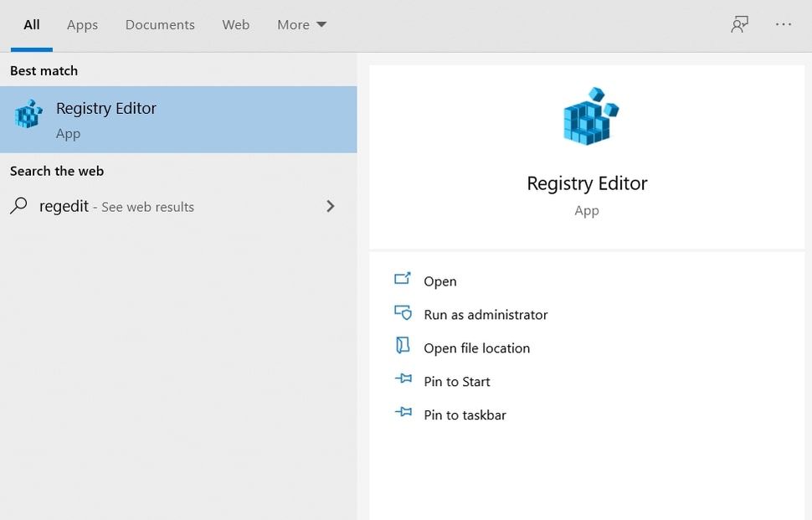
Task: Click the Open icon for Registry Editor
Action: click(403, 280)
